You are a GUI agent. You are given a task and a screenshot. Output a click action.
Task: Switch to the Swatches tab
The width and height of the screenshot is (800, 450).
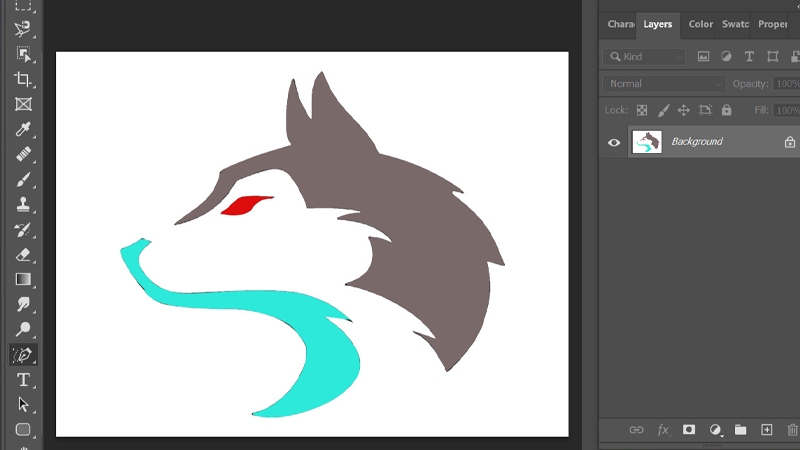[735, 24]
